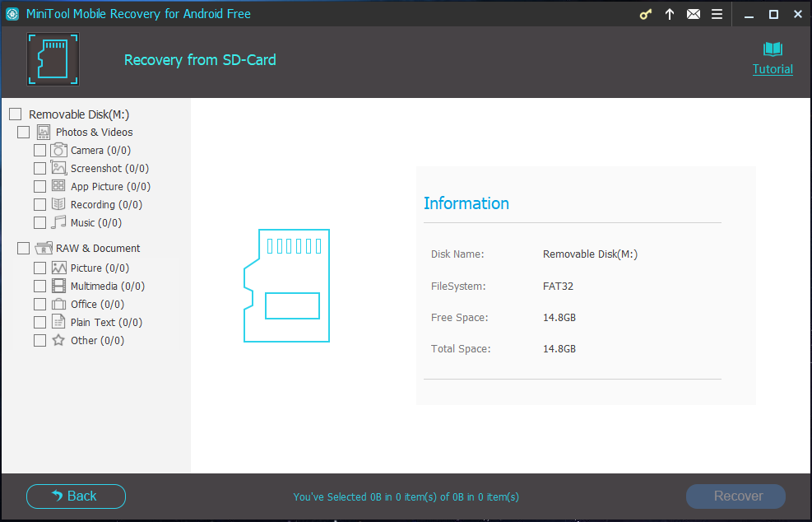Image resolution: width=812 pixels, height=522 pixels.
Task: Click the Recover button
Action: coord(735,496)
